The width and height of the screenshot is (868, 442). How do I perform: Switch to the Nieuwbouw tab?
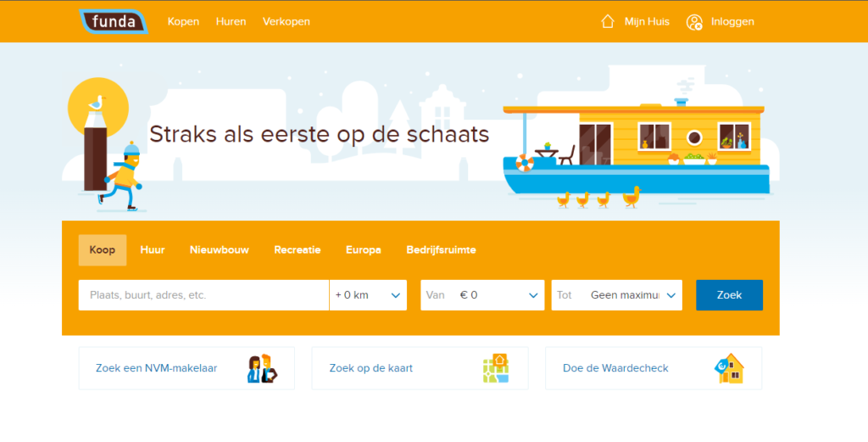(220, 249)
